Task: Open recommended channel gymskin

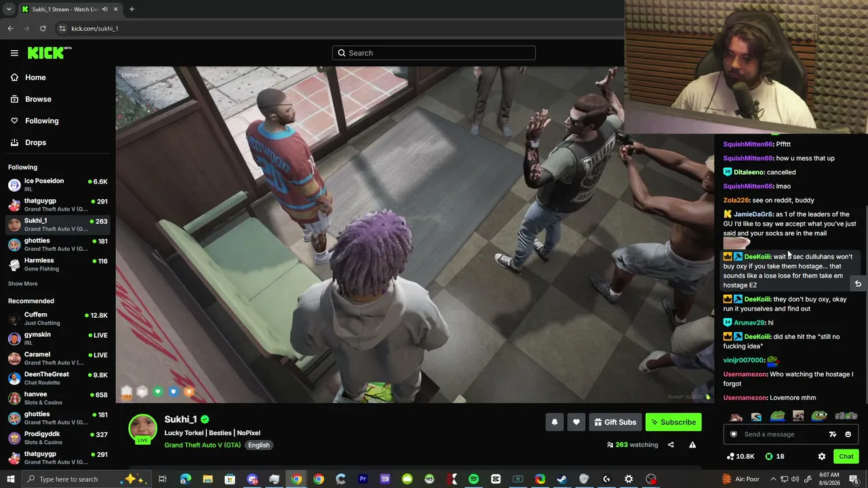Action: (58, 338)
